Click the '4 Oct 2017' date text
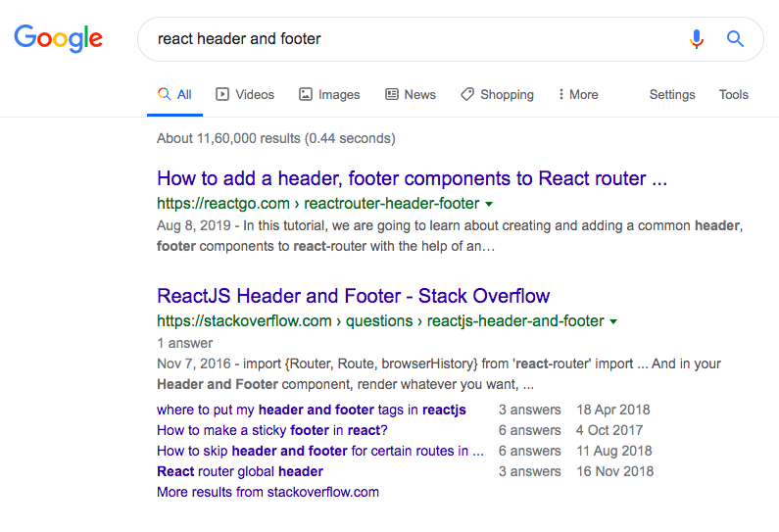Screen dimensions: 779x532 pyautogui.click(x=609, y=430)
